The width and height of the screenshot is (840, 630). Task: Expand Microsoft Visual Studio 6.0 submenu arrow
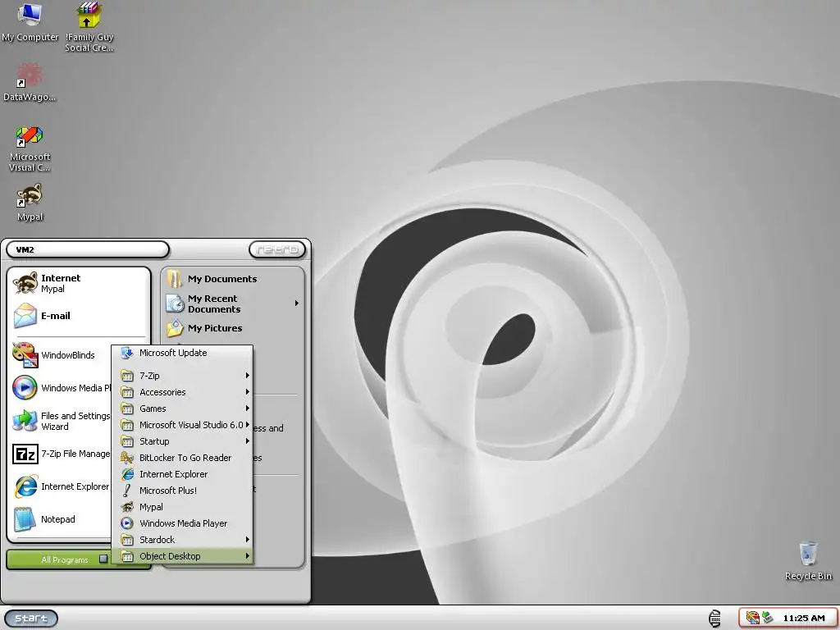tap(248, 425)
